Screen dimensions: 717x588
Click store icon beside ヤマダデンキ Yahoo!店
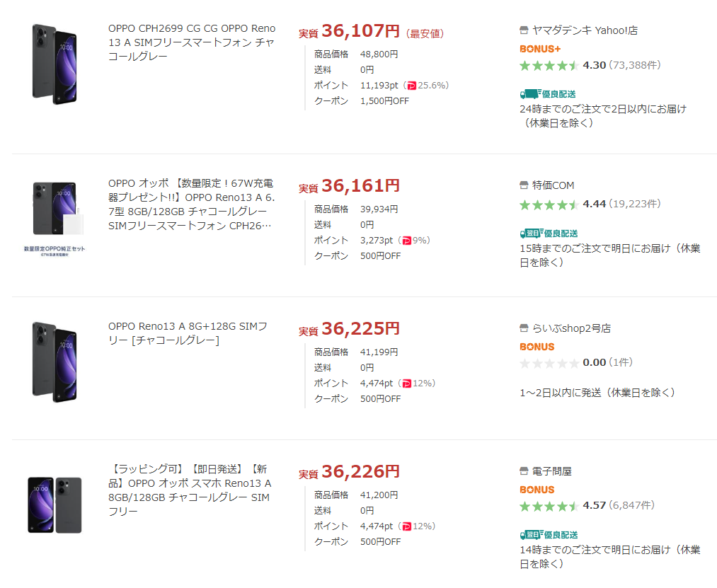pyautogui.click(x=524, y=30)
